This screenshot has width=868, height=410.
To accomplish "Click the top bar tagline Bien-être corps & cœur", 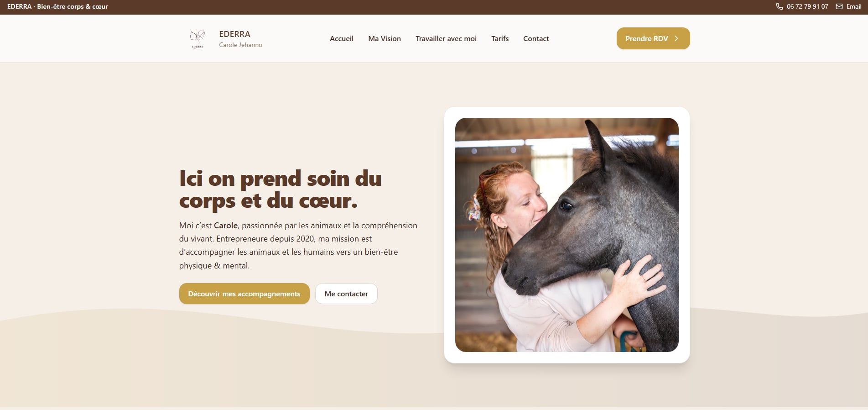I will [x=73, y=6].
